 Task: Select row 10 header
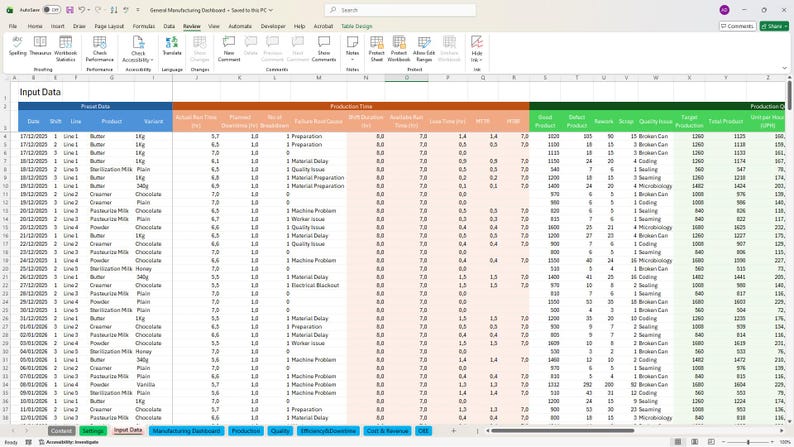(x=5, y=186)
